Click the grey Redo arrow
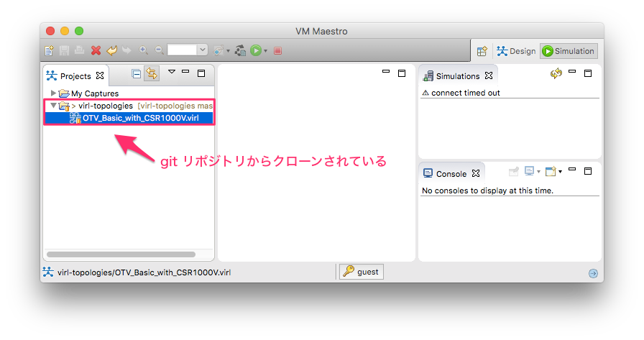Viewport: 644px width, 340px height. point(126,50)
